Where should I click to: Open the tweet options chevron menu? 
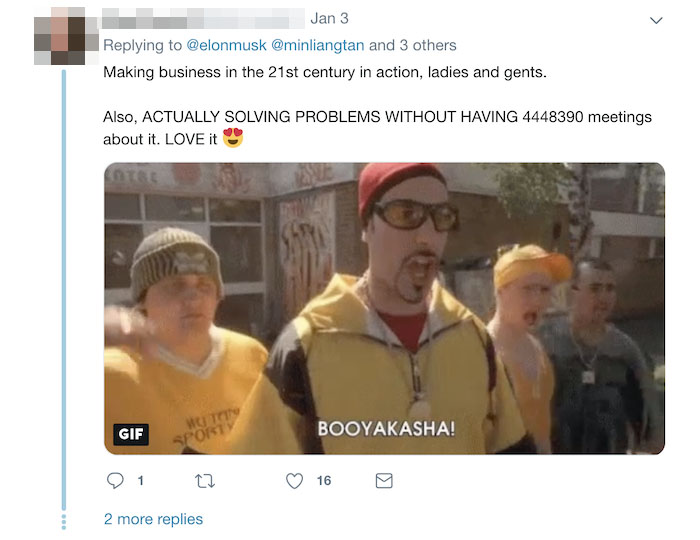[656, 20]
